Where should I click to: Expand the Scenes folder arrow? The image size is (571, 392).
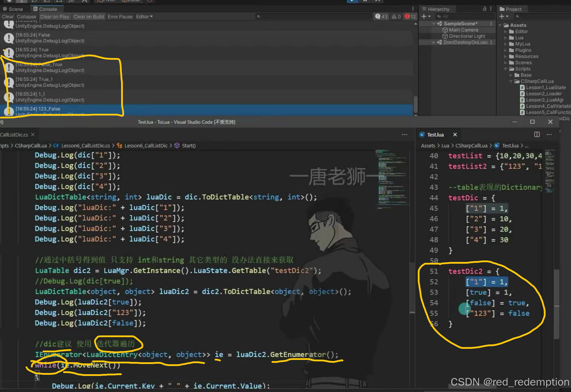[x=506, y=63]
